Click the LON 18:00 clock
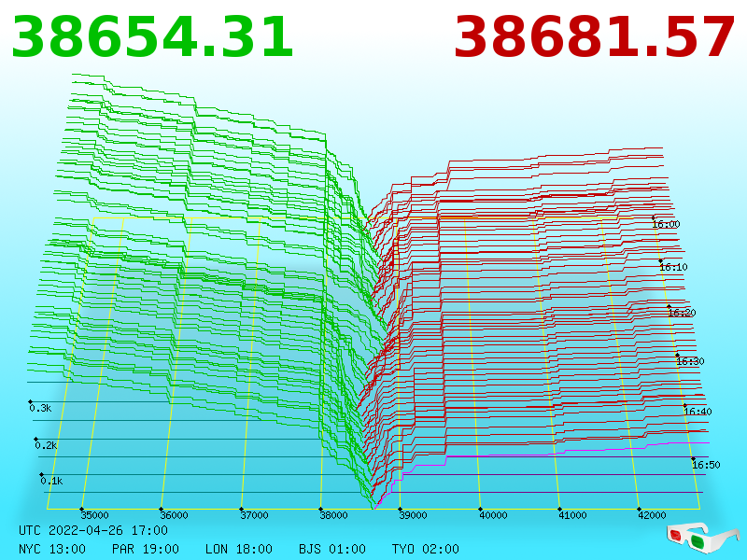The image size is (747, 560). click(x=239, y=549)
